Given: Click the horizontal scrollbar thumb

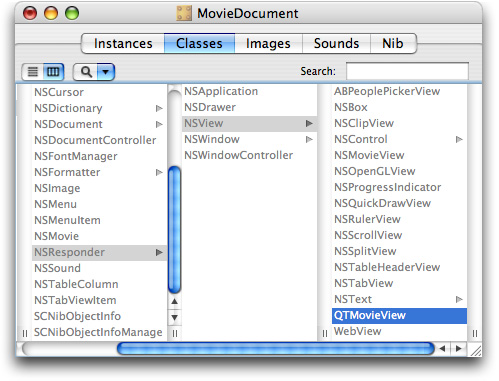Looking at the screenshot, I should click(276, 349).
